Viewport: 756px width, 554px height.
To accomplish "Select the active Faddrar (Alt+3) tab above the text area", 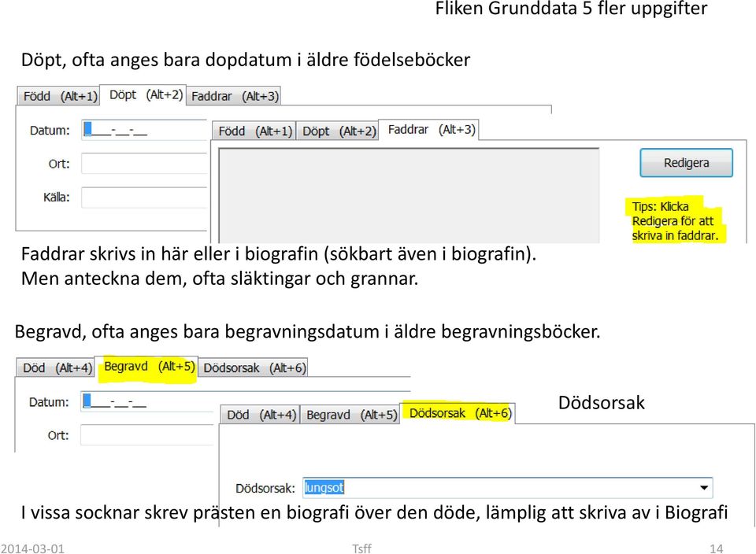I will [x=430, y=130].
